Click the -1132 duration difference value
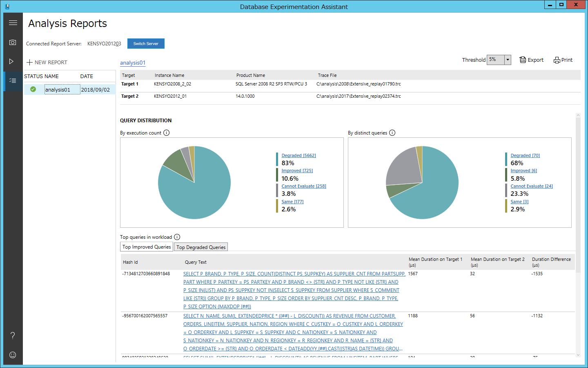The height and width of the screenshot is (368, 588). [x=537, y=316]
